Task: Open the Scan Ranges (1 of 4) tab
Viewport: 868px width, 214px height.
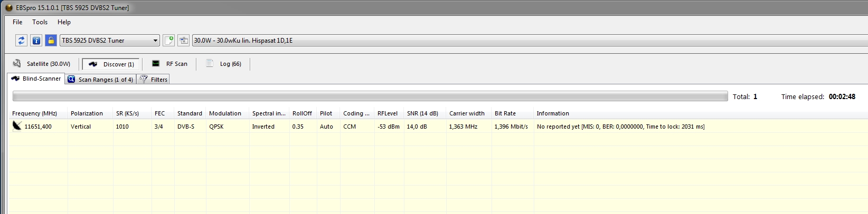Action: pos(100,80)
